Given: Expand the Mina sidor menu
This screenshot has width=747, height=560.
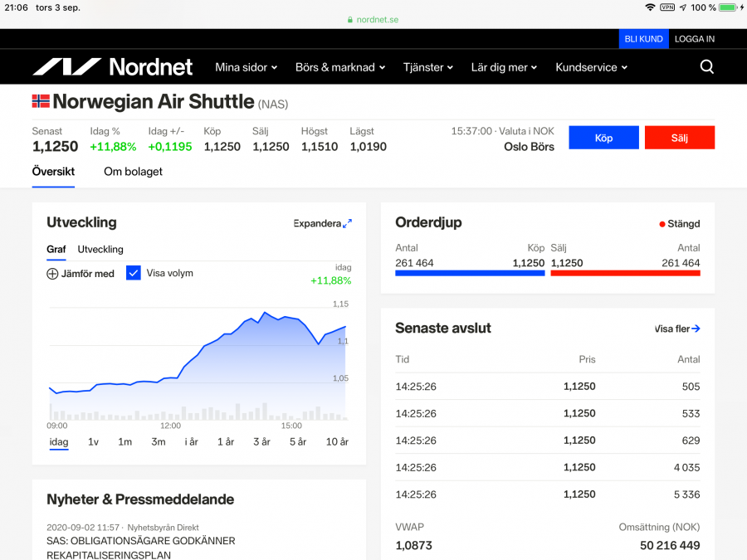Looking at the screenshot, I should click(246, 67).
